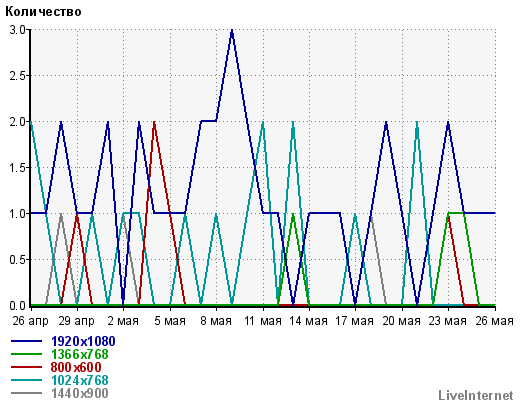Viewport: 520px width, 405px height.
Task: Click the '8 мая' date axis label
Action: click(216, 321)
